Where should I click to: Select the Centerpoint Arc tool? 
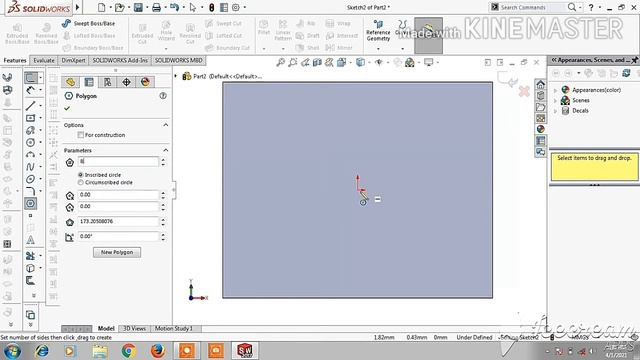[31, 155]
